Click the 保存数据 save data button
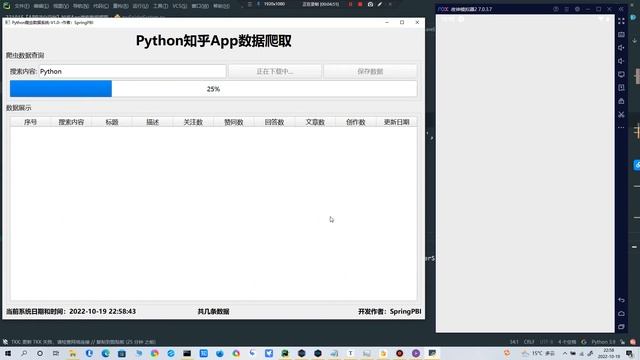This screenshot has width=640, height=360. [370, 71]
